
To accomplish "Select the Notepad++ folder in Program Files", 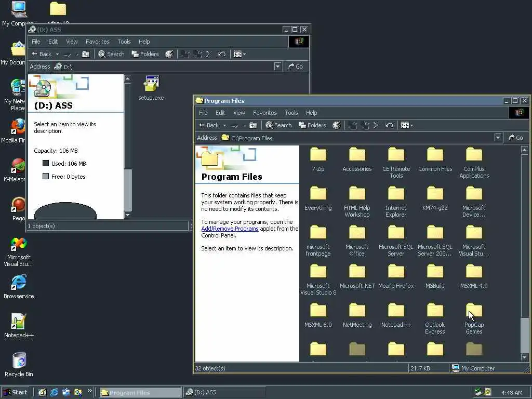I will tap(396, 316).
